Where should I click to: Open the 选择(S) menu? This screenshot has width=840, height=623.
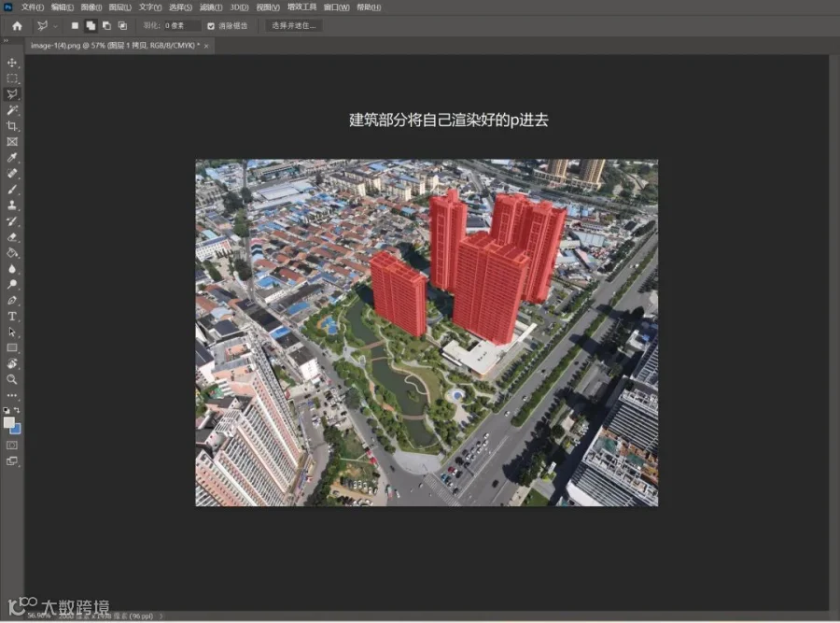click(180, 7)
